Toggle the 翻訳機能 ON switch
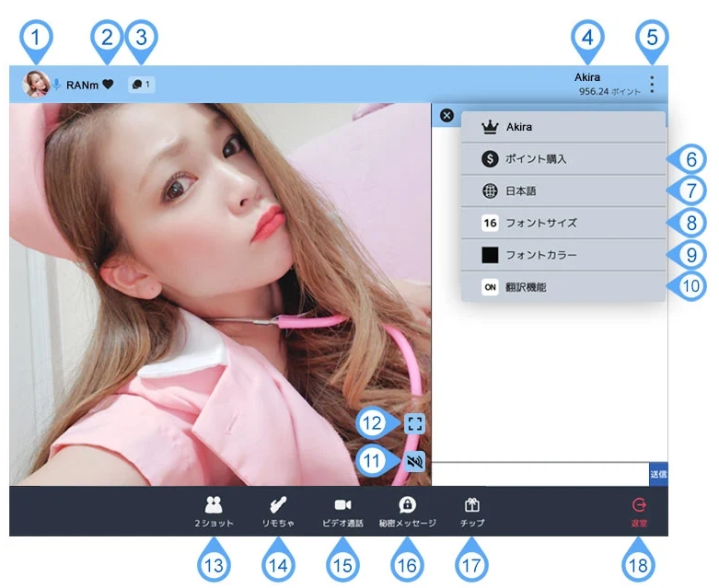 pos(490,287)
